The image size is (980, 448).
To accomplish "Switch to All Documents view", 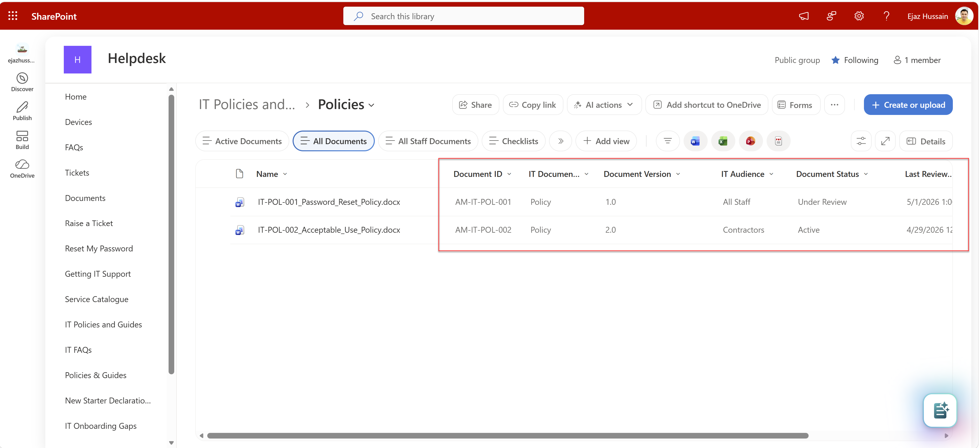I will pos(334,141).
